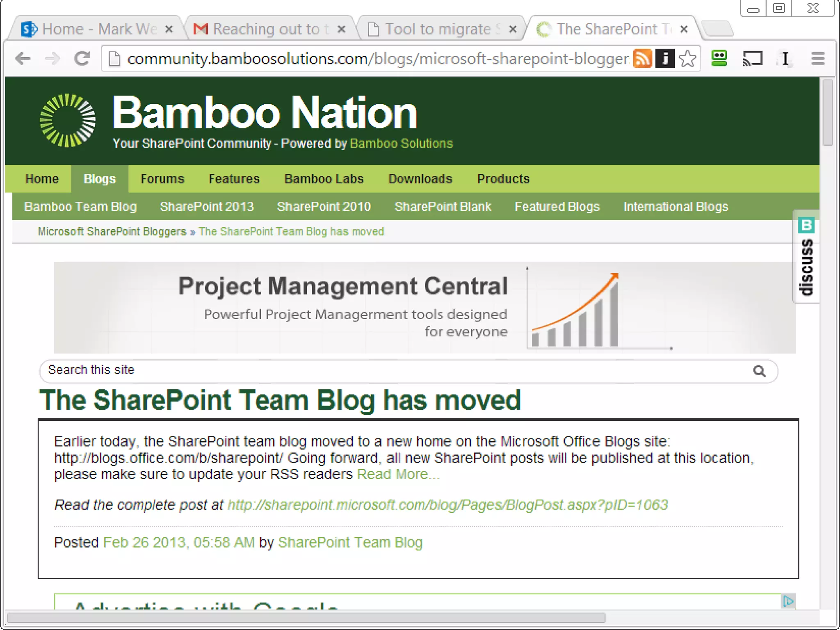
Task: Click the search magnifier icon on site
Action: [x=759, y=371]
